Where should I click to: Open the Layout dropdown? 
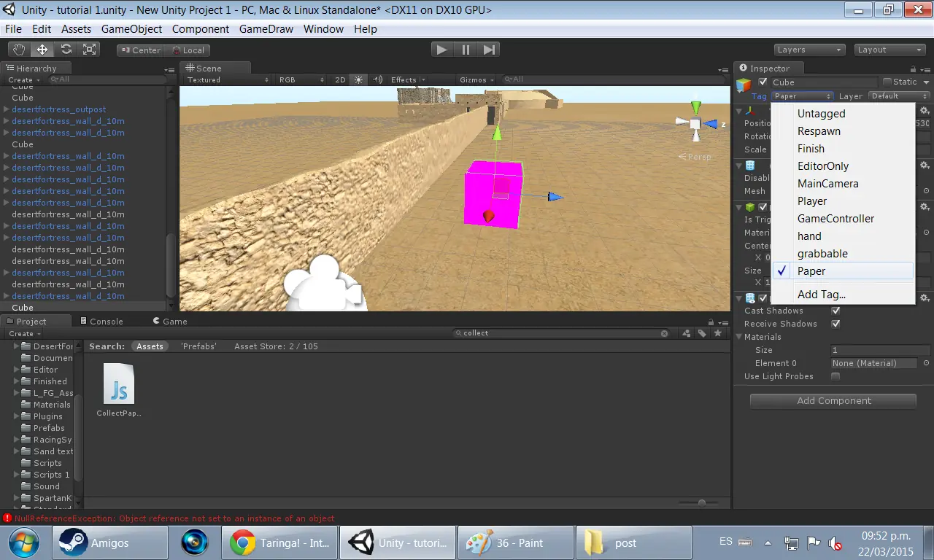(889, 50)
